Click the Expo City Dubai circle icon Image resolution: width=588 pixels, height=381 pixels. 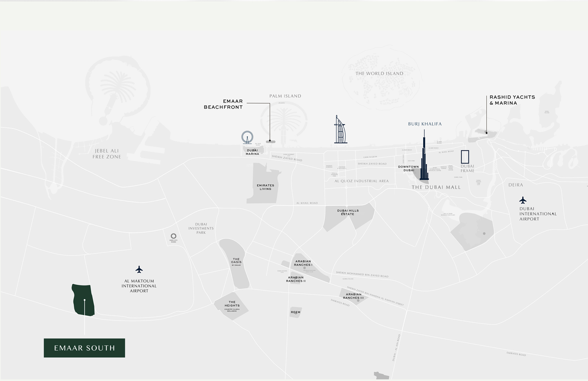tap(174, 236)
